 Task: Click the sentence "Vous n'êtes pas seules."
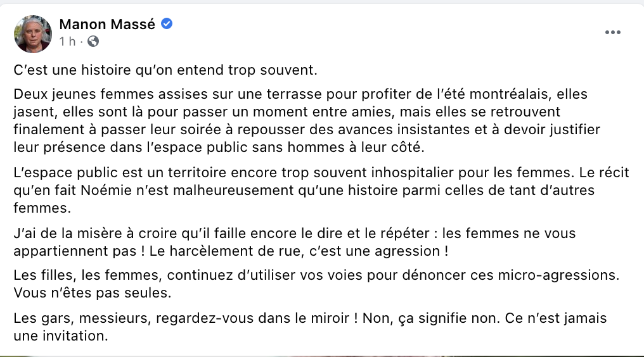(x=93, y=293)
